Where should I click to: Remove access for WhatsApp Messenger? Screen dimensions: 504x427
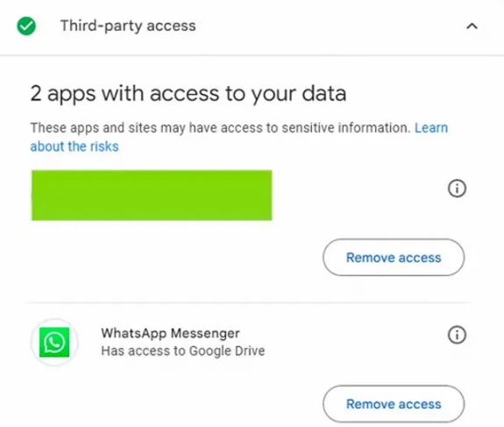(x=394, y=404)
